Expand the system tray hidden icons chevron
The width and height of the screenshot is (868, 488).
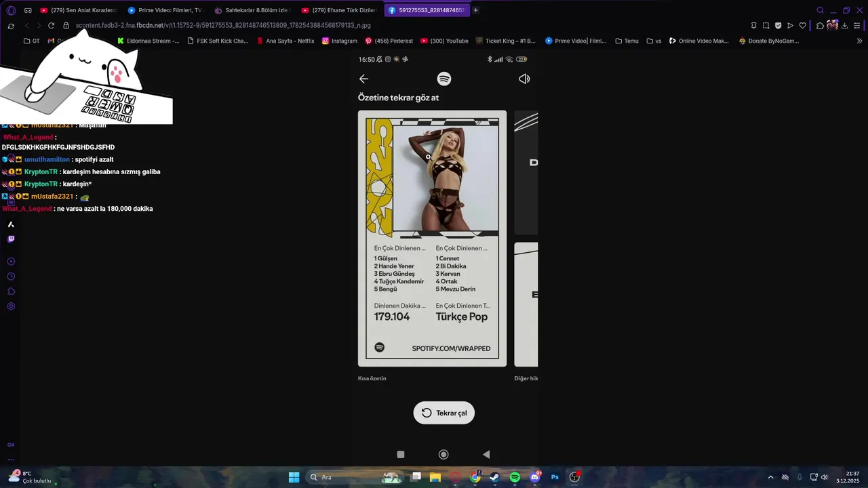(770, 477)
